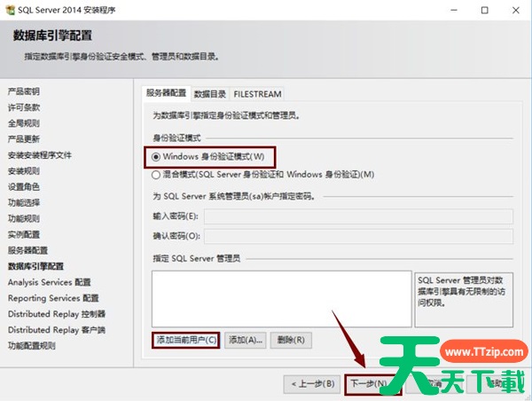Image resolution: width=532 pixels, height=401 pixels.
Task: Switch to the 数据目录 tab
Action: [x=210, y=94]
